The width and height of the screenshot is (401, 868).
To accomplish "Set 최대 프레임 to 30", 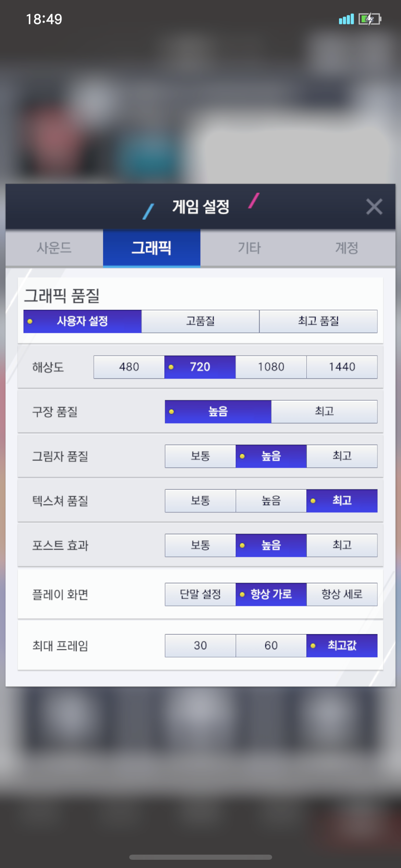I will pyautogui.click(x=200, y=646).
